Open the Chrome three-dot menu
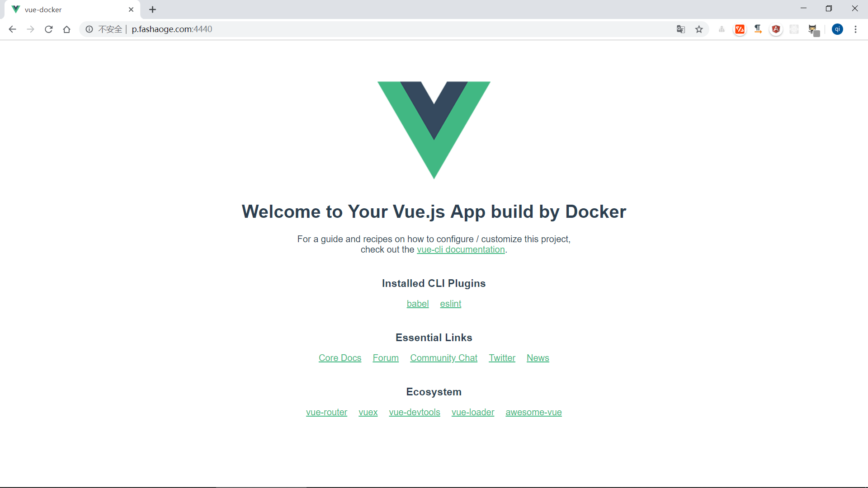868x488 pixels. coord(855,29)
